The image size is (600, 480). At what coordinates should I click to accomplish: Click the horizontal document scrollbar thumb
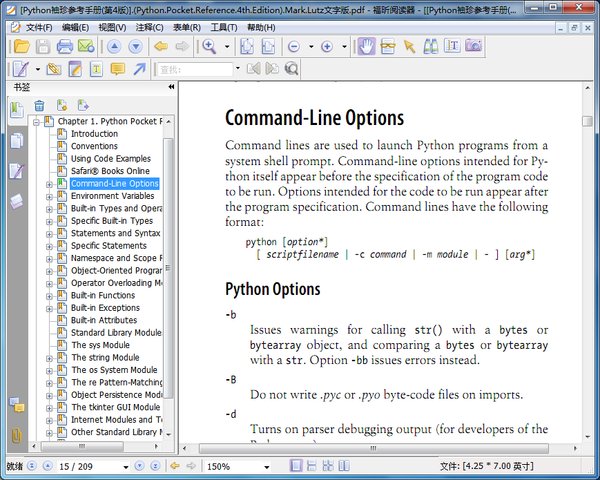point(373,448)
